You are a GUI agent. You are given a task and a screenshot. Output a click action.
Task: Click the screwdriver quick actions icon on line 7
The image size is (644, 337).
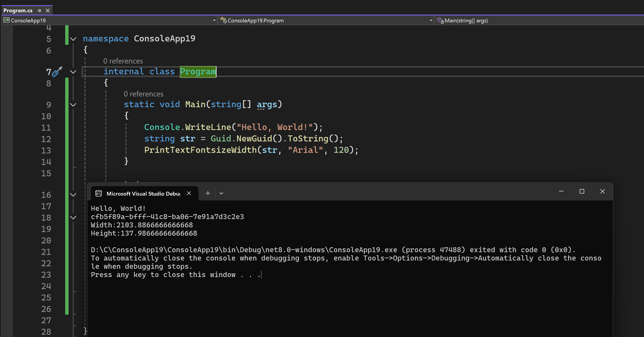(x=57, y=72)
